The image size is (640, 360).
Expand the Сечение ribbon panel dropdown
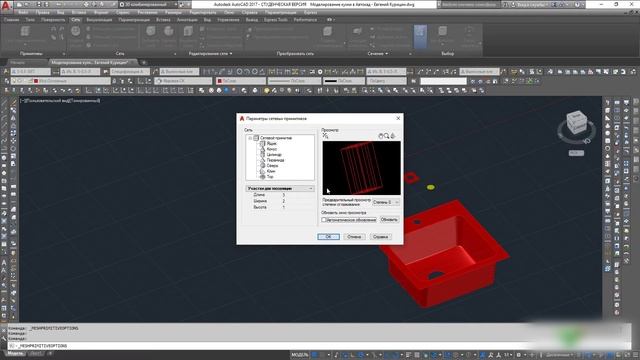(377, 53)
